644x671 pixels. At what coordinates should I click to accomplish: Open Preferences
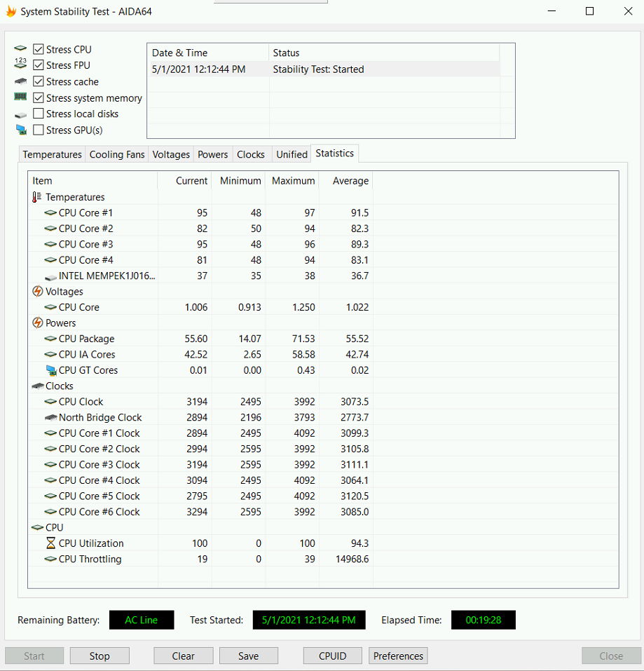click(398, 656)
